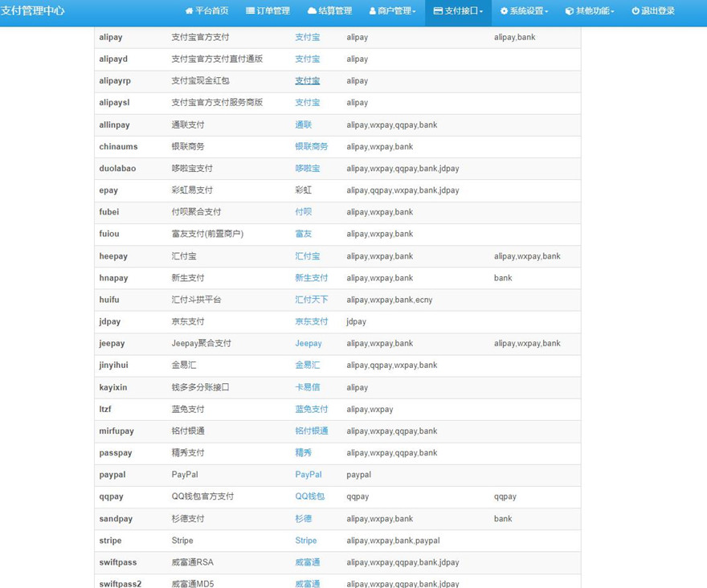
Task: Click the blue 银联商务 link
Action: [x=312, y=146]
